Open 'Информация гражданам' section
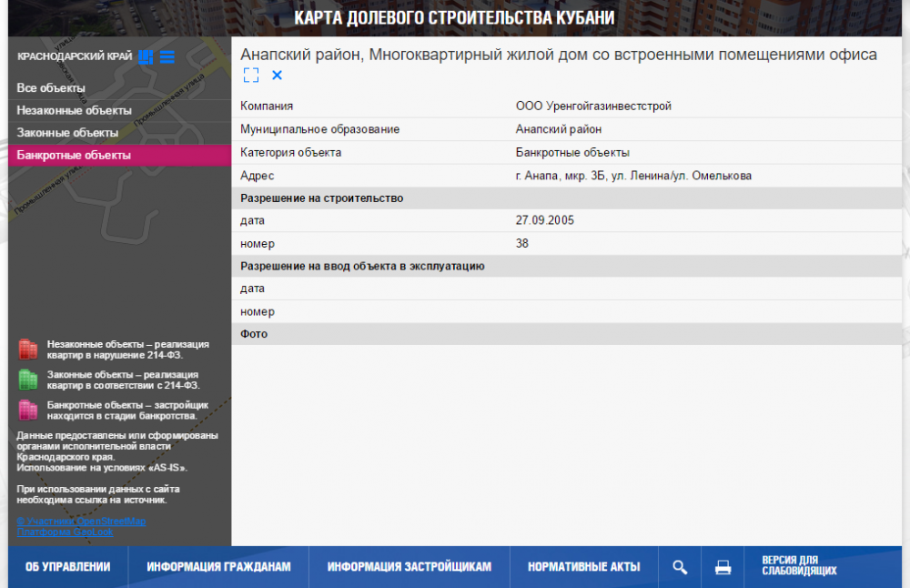 (x=218, y=567)
